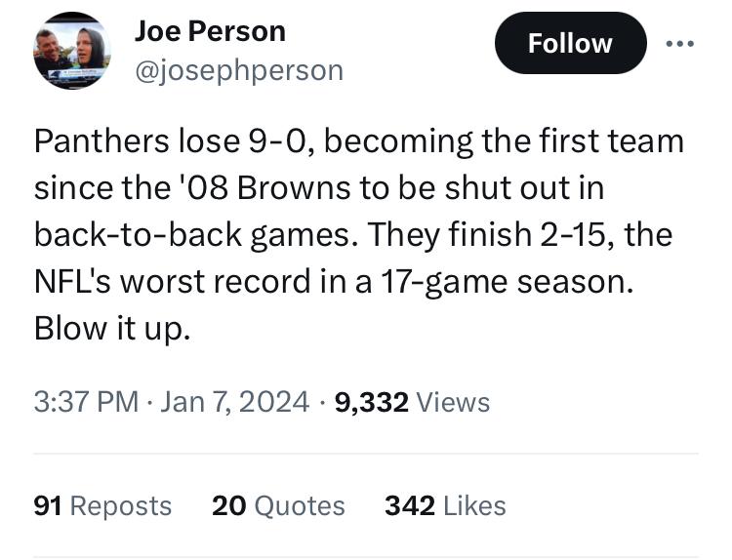View the Likes list
Image resolution: width=732 pixels, height=560 pixels.
[x=474, y=505]
